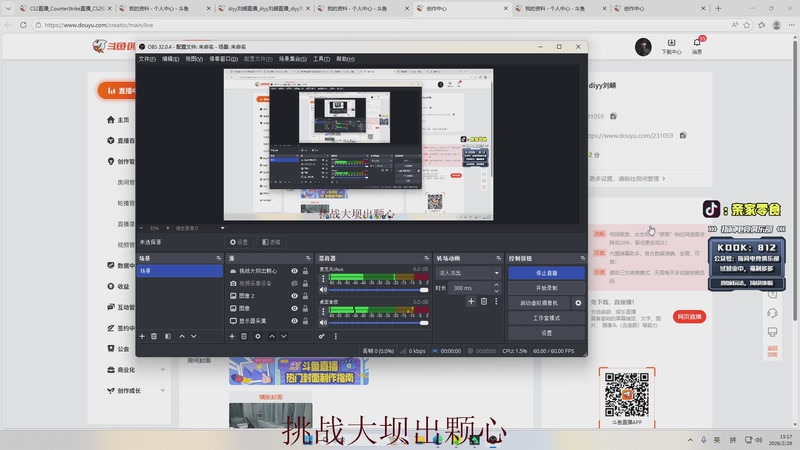Open 下载中心 icon on Douyu header
The image size is (800, 450).
pos(671,46)
